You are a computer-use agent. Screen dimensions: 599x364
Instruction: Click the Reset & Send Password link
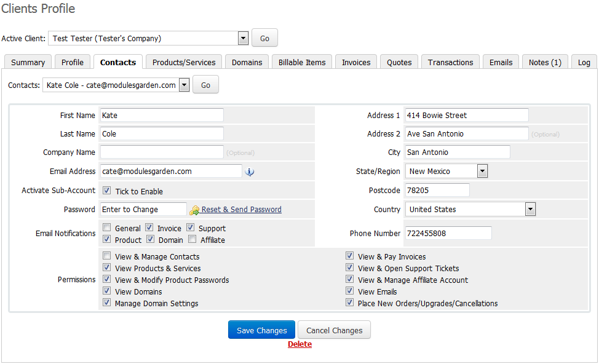(242, 209)
